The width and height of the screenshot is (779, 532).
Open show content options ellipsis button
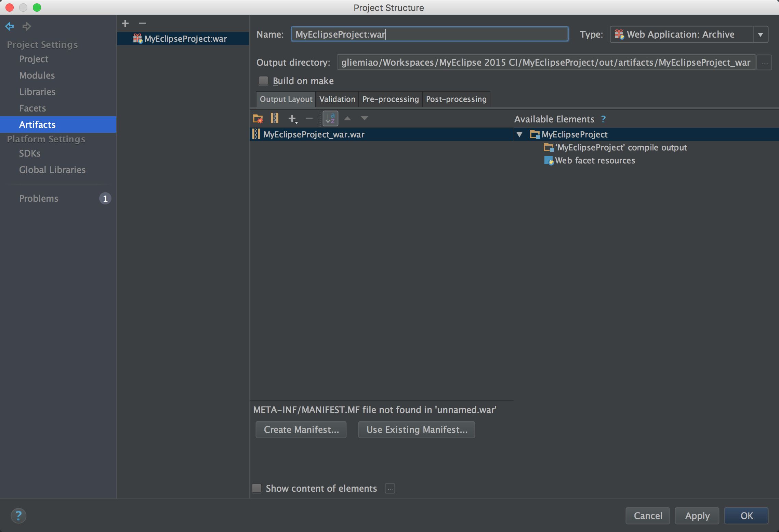coord(390,488)
